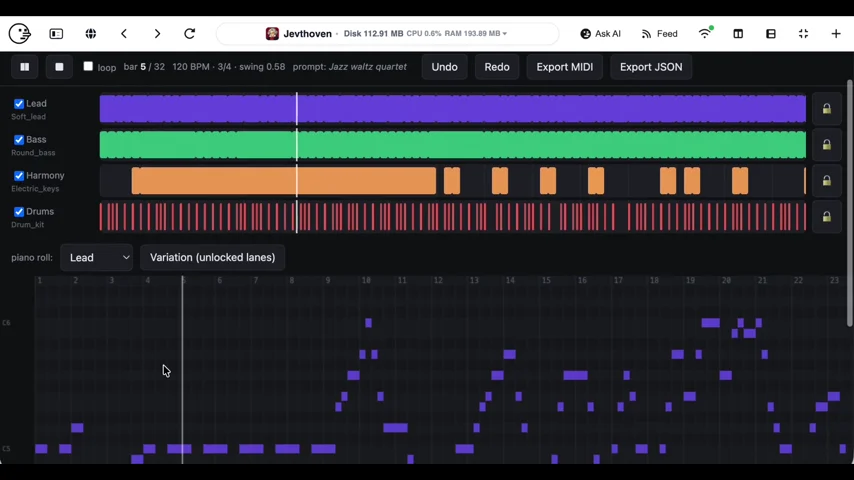The image size is (854, 480).
Task: Toggle the Harmony lane lock icon
Action: click(826, 180)
